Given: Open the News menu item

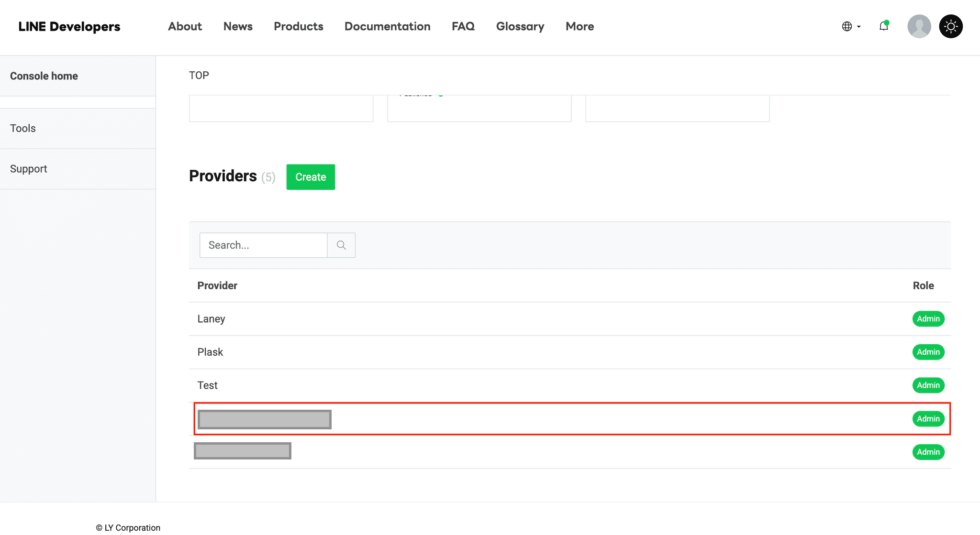Looking at the screenshot, I should tap(238, 26).
